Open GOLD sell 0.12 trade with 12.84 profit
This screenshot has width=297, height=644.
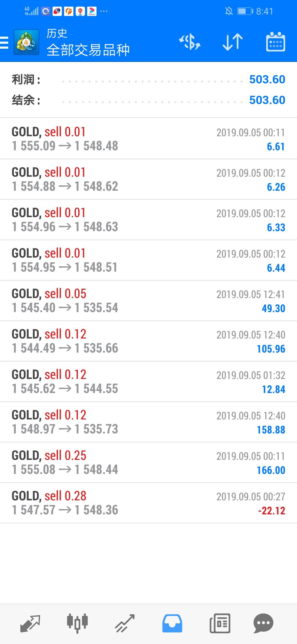(x=148, y=381)
